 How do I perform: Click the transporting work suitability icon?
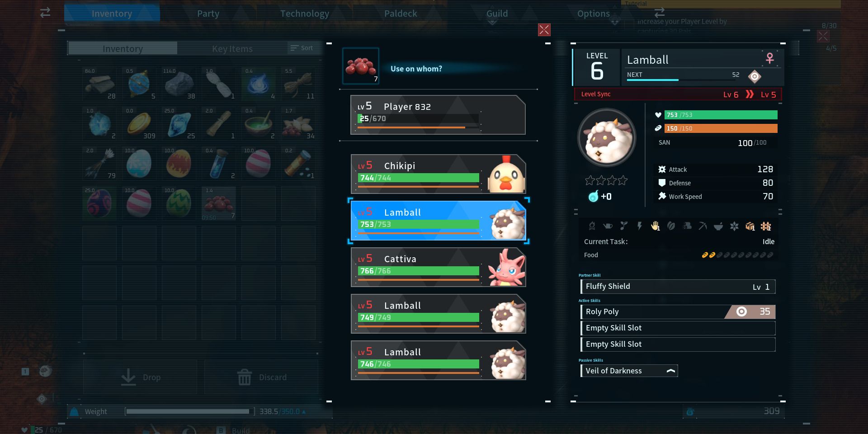(x=750, y=226)
